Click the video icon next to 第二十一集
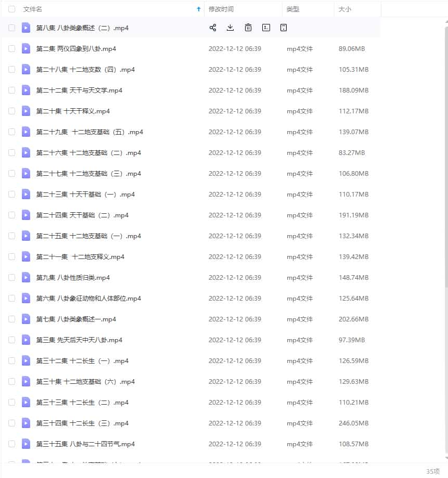 click(x=26, y=256)
